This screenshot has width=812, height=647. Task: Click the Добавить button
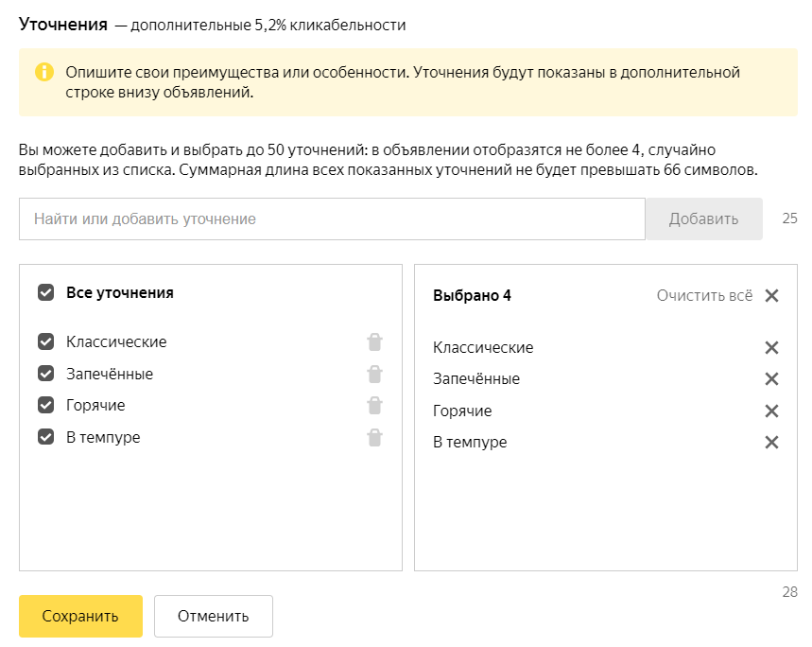point(704,219)
